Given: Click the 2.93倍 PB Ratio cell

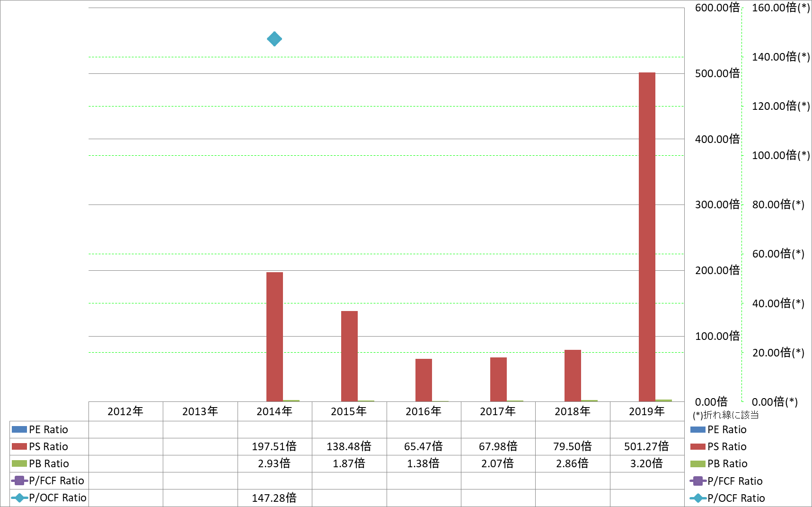Looking at the screenshot, I should tap(274, 463).
